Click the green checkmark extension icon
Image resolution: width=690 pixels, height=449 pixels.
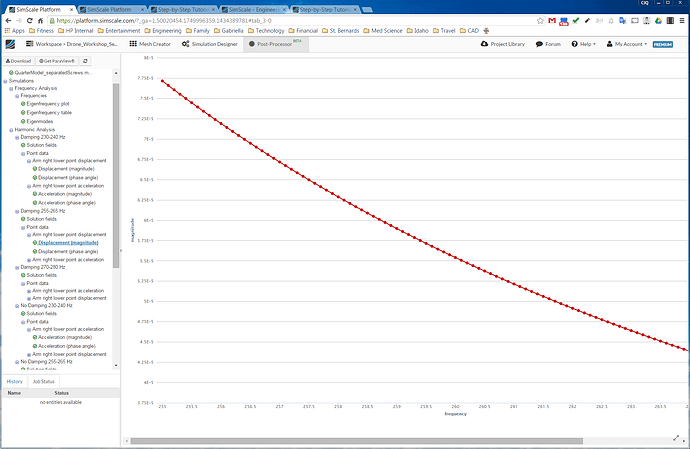[x=576, y=21]
